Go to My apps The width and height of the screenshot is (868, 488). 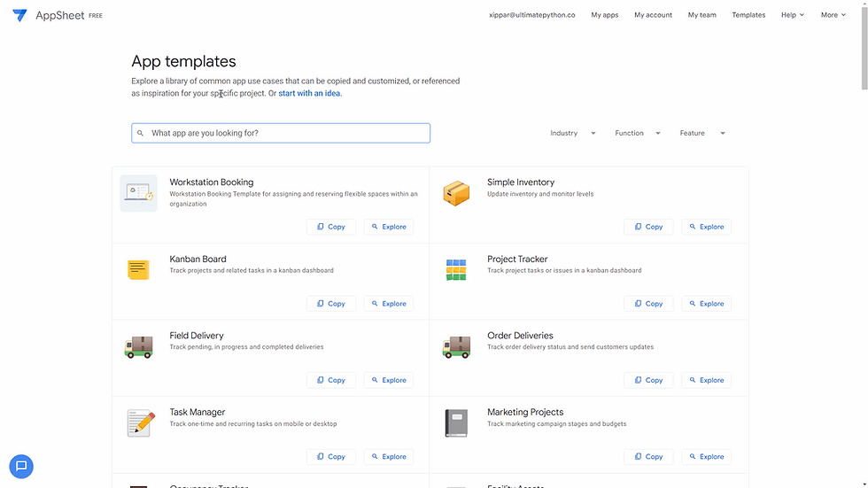point(604,15)
